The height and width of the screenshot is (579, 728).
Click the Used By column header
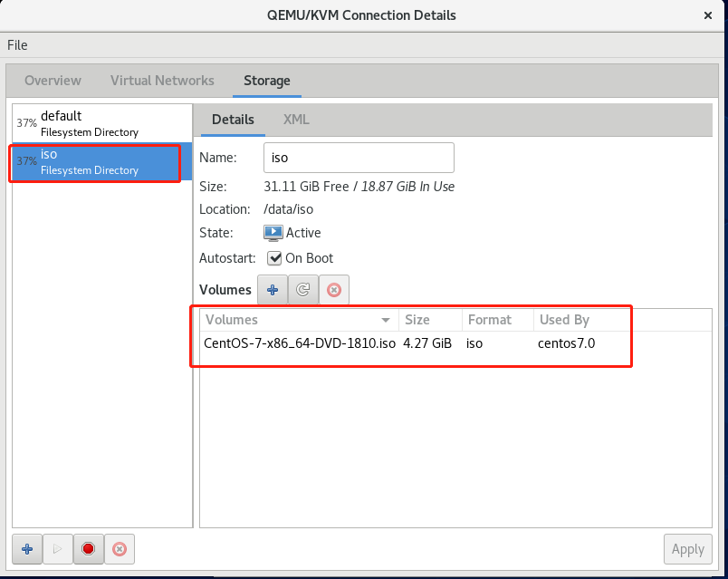tap(564, 320)
